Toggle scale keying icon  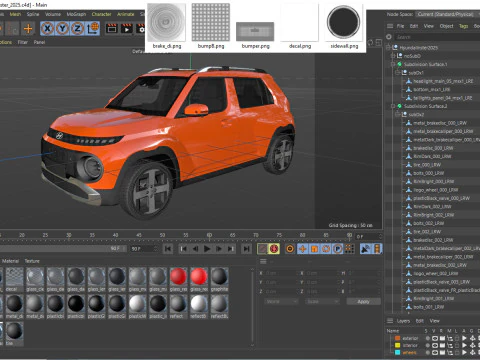tap(314, 249)
